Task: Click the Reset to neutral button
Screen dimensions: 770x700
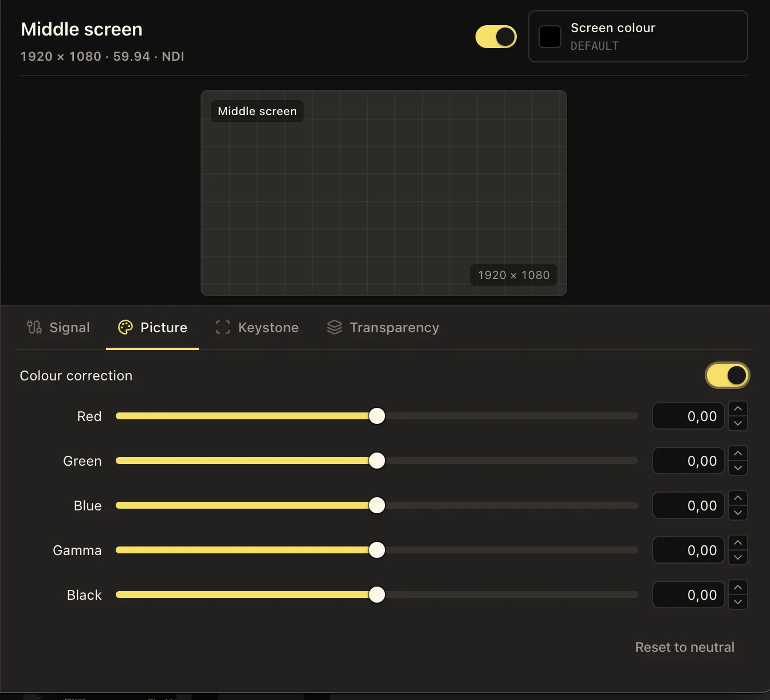Action: click(x=685, y=647)
